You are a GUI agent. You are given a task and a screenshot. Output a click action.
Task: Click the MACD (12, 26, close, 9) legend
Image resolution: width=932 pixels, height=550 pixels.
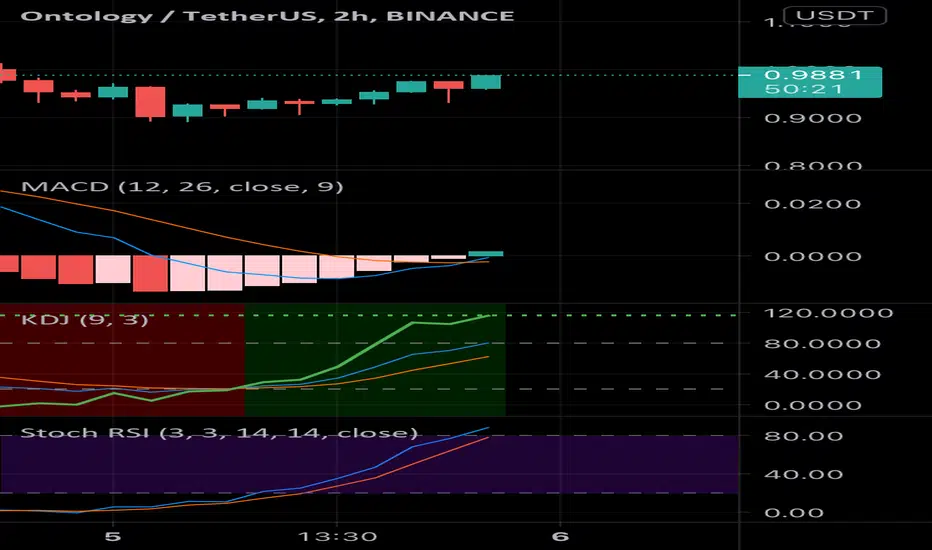tap(182, 187)
